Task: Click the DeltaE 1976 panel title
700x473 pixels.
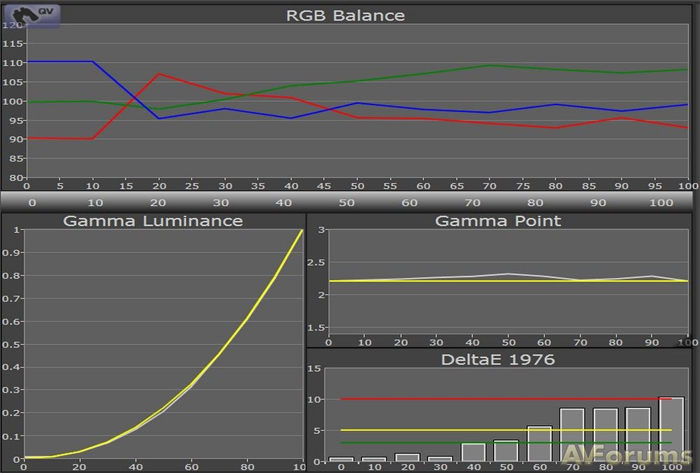Action: [498, 359]
